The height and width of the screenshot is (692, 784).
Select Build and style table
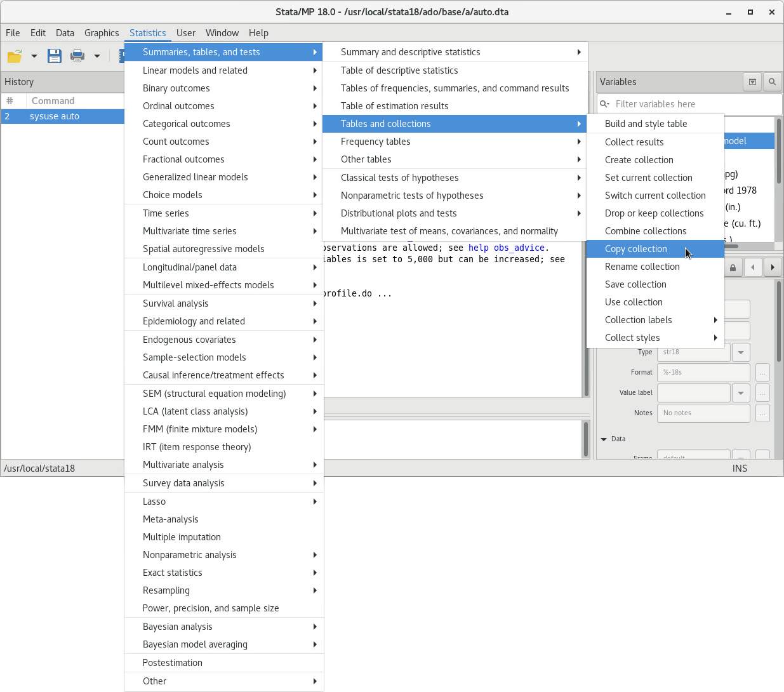(655, 124)
